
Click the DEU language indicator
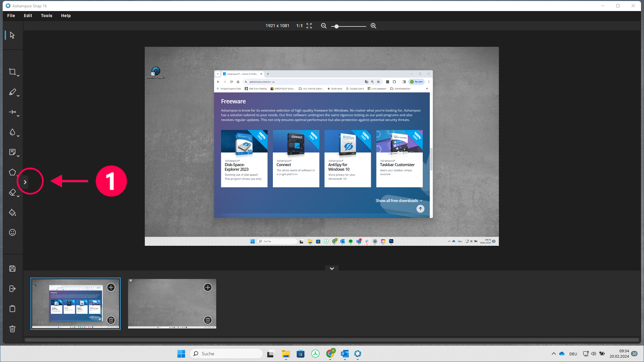click(573, 354)
